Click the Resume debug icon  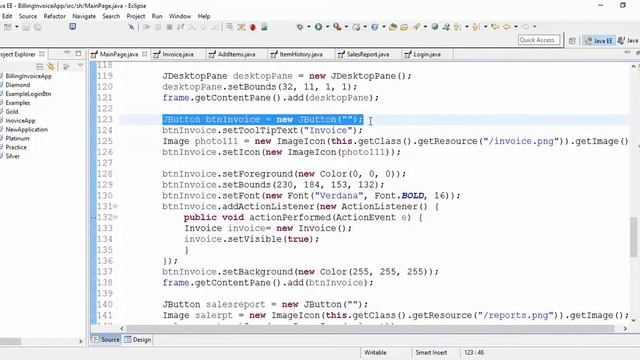[147, 27]
